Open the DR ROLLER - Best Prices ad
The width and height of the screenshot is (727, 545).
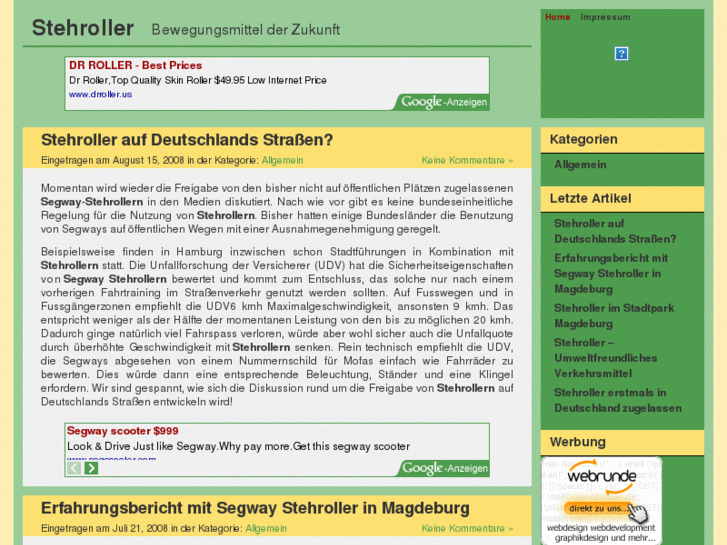tap(135, 65)
